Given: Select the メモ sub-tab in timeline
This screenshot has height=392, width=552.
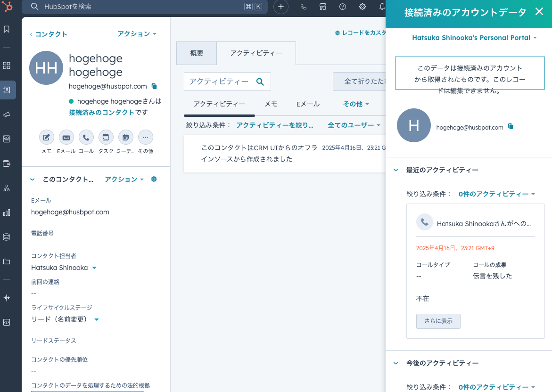Looking at the screenshot, I should point(271,104).
